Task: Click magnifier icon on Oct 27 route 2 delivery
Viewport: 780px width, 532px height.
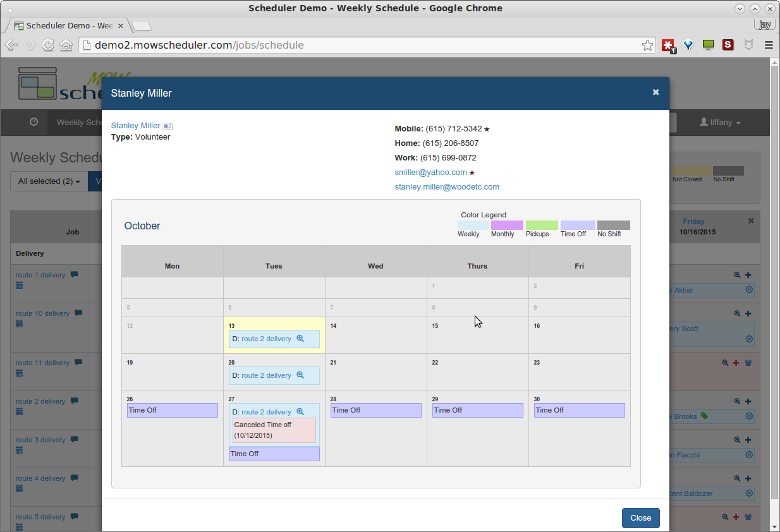Action: click(x=300, y=412)
